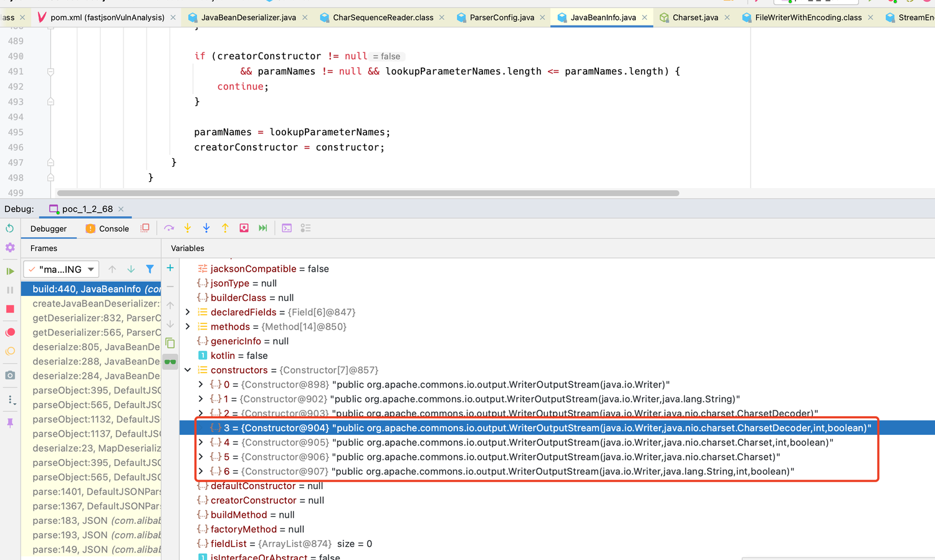
Task: Toggle show watches glasses icon
Action: click(170, 362)
